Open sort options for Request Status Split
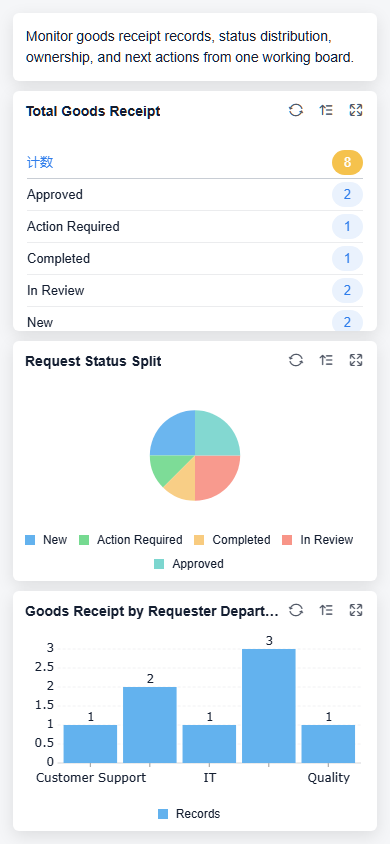 (325, 360)
